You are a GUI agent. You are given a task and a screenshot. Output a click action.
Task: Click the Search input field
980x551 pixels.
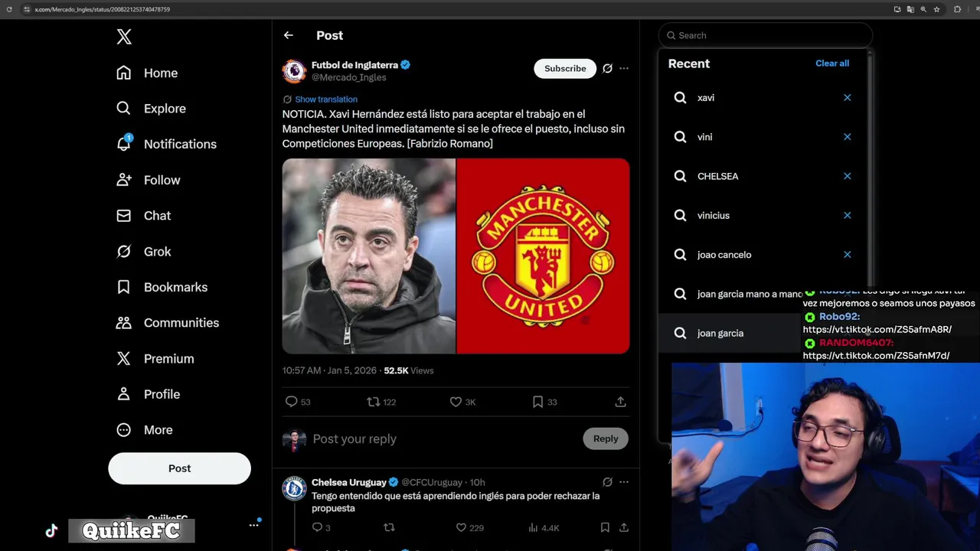point(766,35)
